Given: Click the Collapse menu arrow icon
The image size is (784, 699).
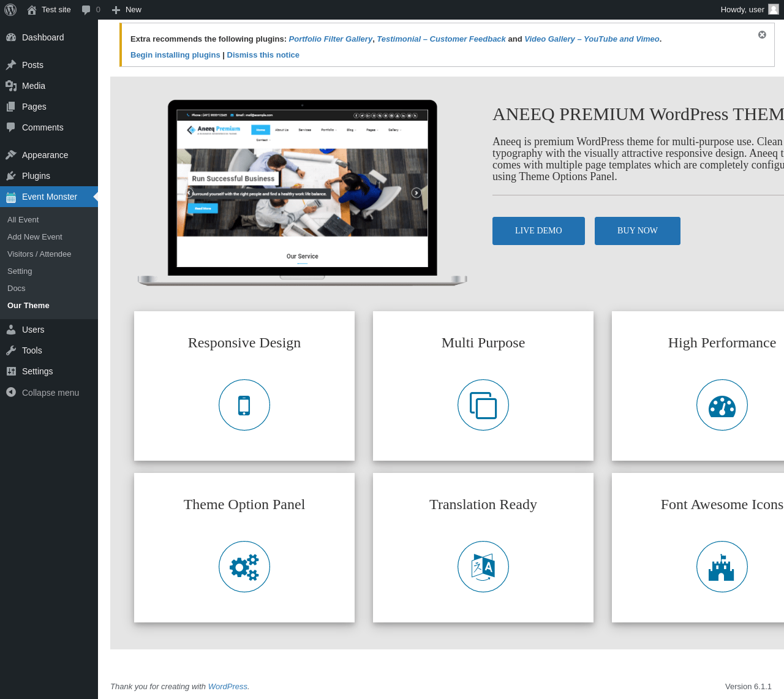Looking at the screenshot, I should 11,392.
